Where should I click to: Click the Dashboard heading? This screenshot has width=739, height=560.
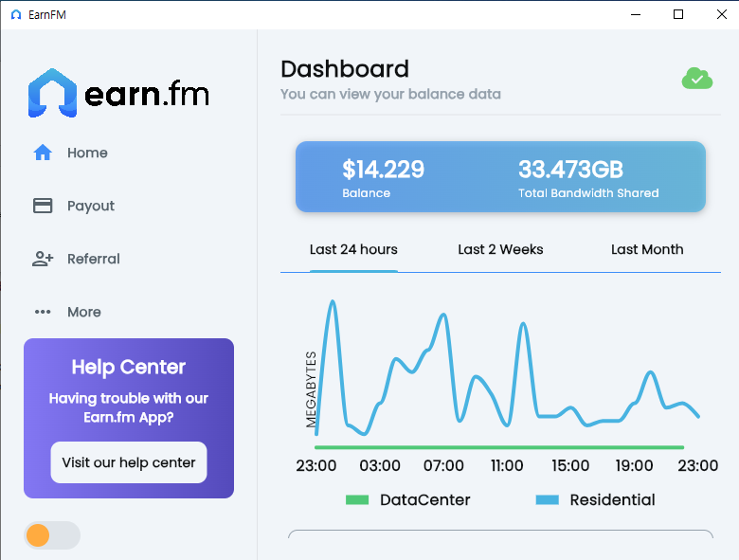click(345, 69)
